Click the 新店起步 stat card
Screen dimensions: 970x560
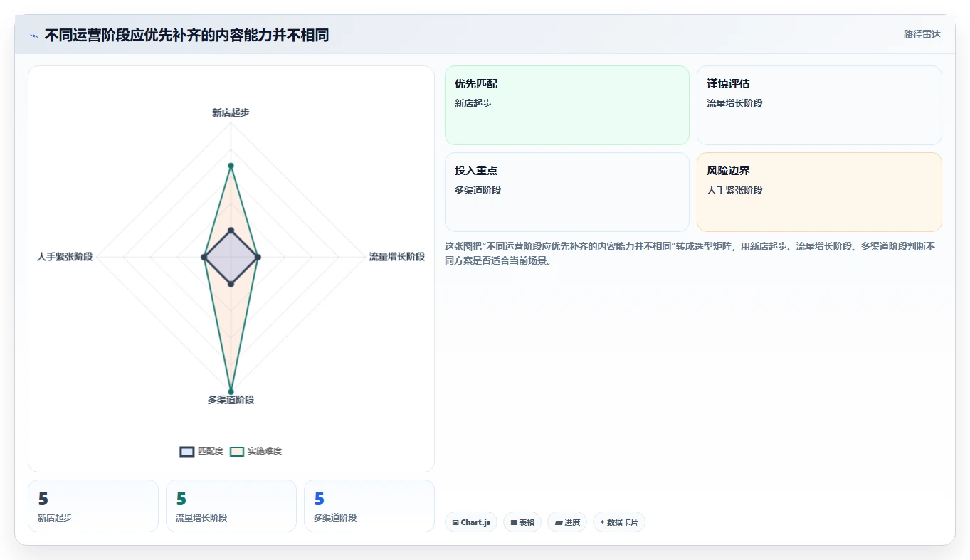93,506
